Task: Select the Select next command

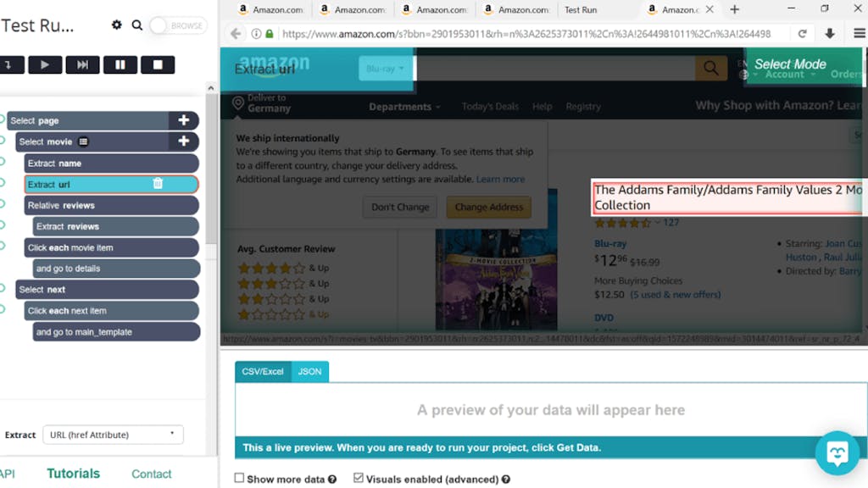Action: point(107,290)
